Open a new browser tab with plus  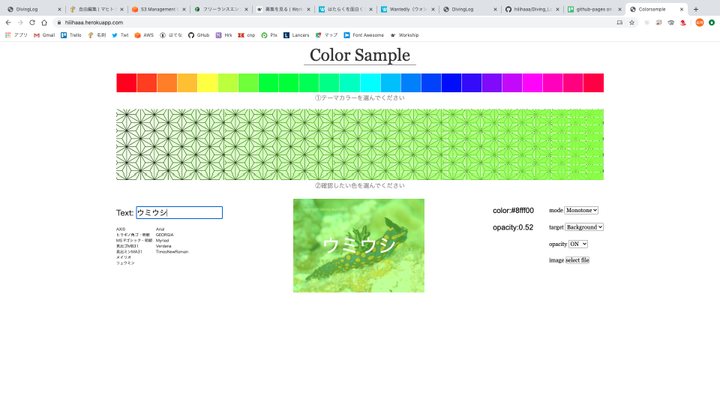(696, 9)
